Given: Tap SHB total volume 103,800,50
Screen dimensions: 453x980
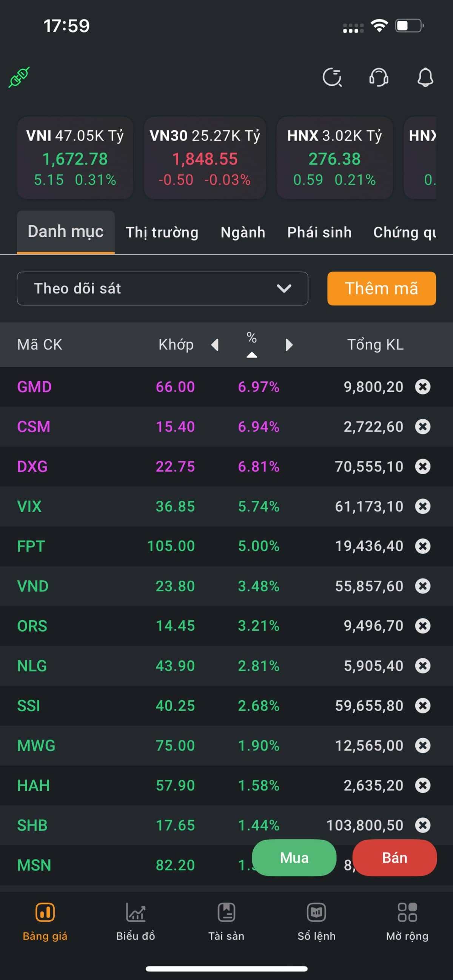Looking at the screenshot, I should click(x=365, y=826).
